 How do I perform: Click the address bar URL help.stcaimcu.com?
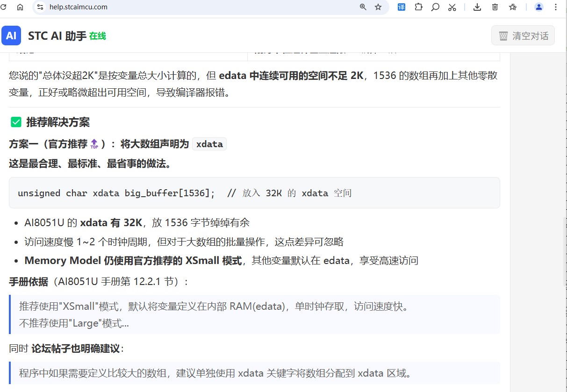[79, 7]
